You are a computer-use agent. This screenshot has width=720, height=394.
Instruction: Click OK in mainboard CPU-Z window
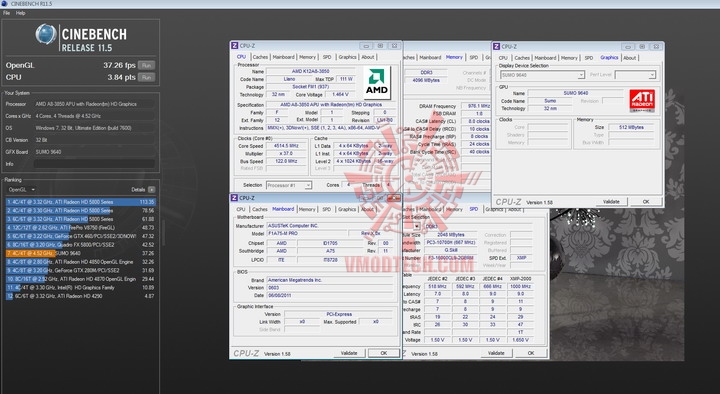click(x=384, y=353)
